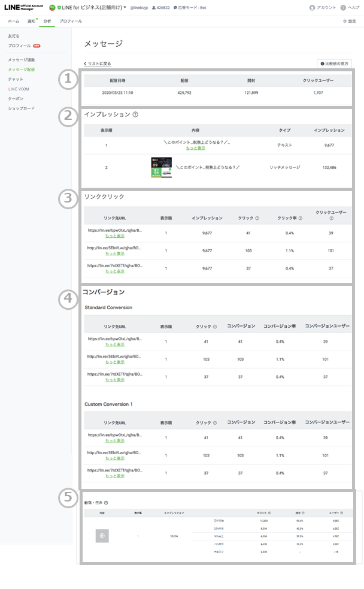Play the video thumbnail in 動画・音声 section
This screenshot has width=364, height=589.
(x=102, y=536)
